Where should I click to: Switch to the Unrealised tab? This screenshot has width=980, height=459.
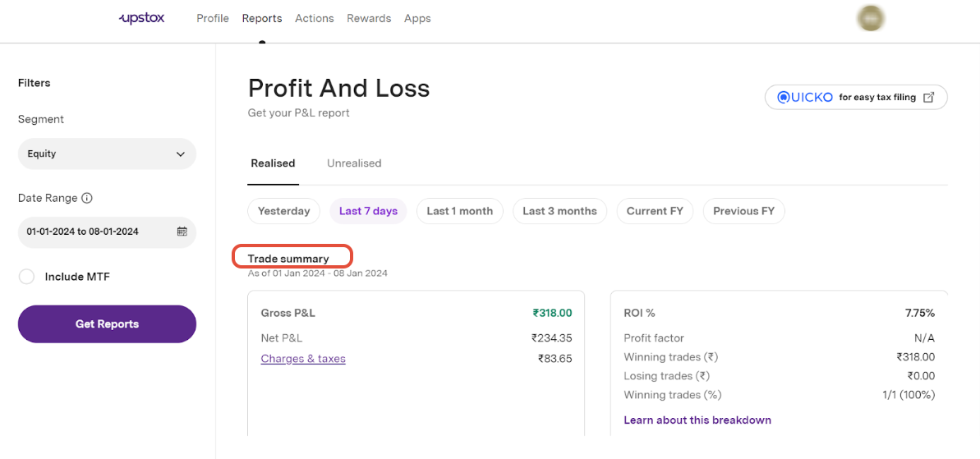click(354, 163)
